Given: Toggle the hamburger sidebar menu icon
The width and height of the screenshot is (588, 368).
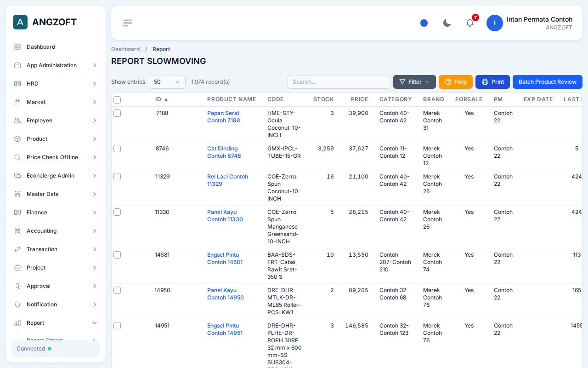Looking at the screenshot, I should point(128,23).
